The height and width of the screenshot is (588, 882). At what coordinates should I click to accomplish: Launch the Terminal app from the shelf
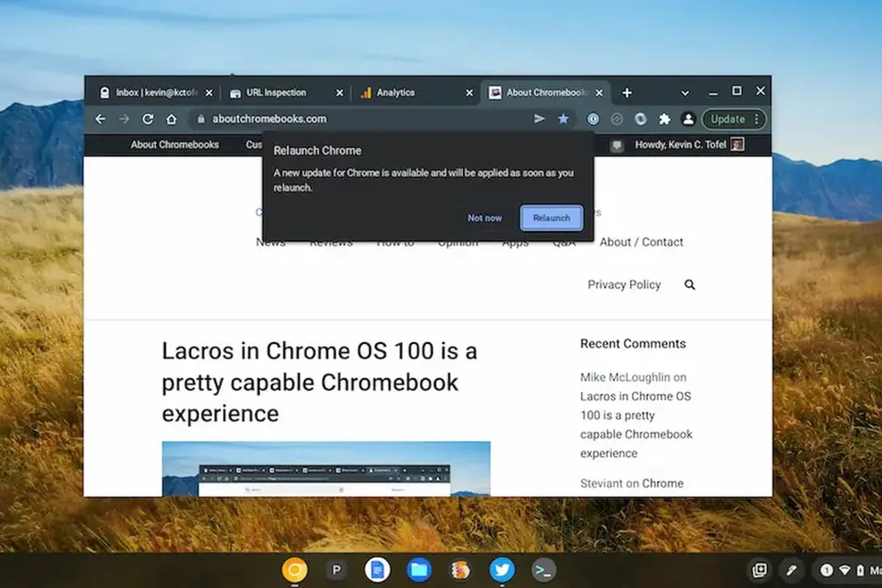(544, 570)
